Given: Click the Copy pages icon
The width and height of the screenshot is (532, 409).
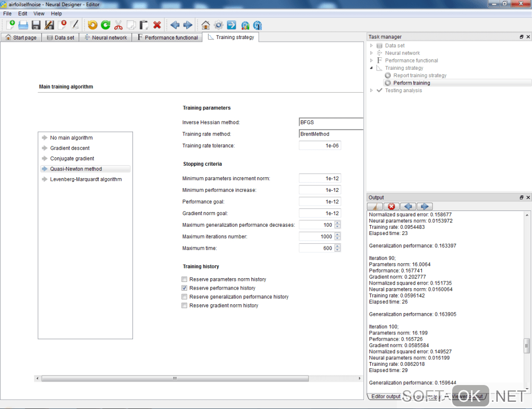Looking at the screenshot, I should coord(131,24).
